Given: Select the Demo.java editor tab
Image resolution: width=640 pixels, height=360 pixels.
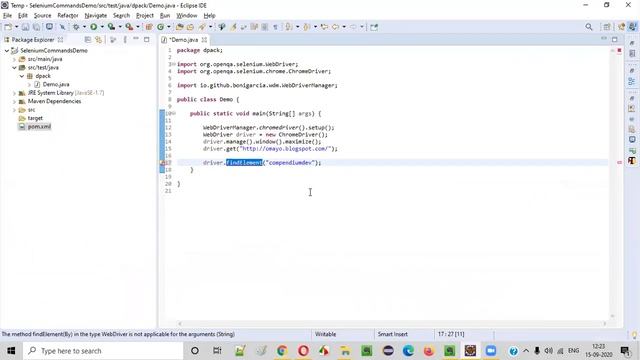Looking at the screenshot, I should [x=183, y=40].
